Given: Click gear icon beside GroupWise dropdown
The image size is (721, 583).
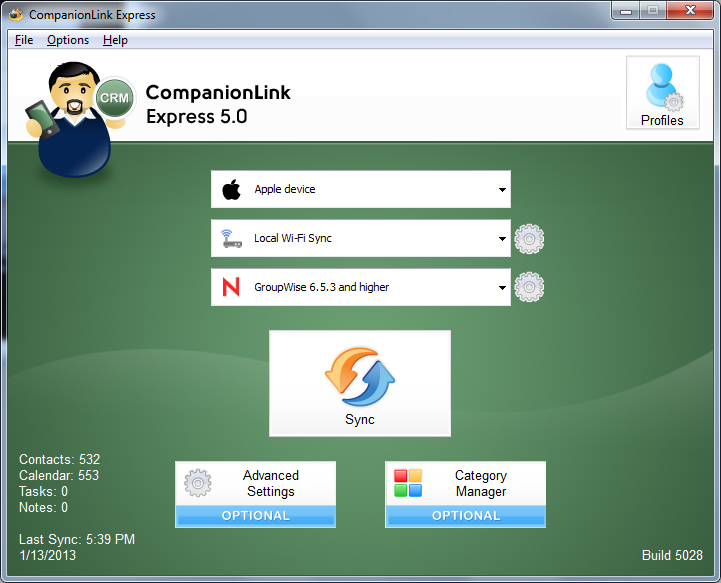Looking at the screenshot, I should 529,287.
